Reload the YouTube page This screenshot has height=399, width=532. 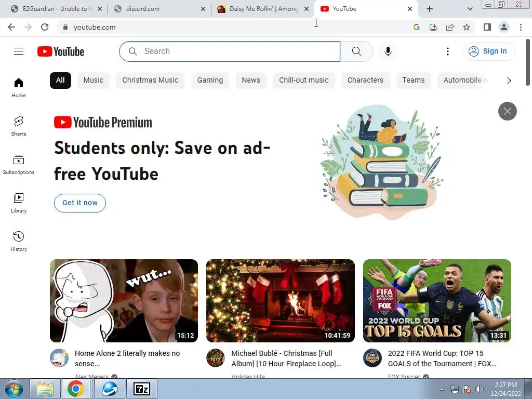point(45,27)
